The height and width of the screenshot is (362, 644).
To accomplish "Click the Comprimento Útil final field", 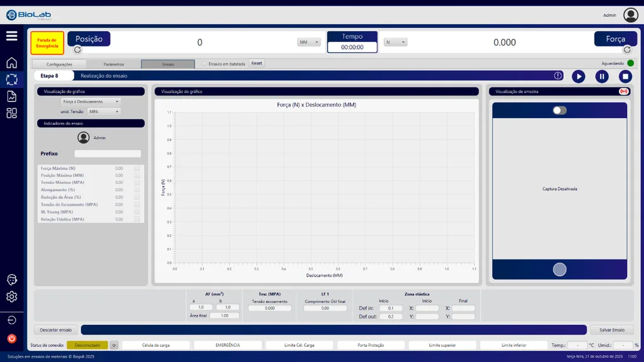I will 325,308.
